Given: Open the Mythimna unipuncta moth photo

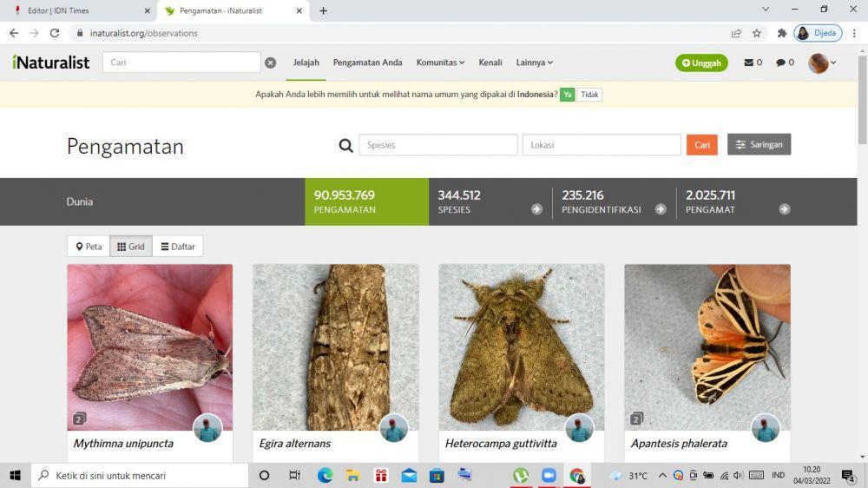Looking at the screenshot, I should point(150,347).
